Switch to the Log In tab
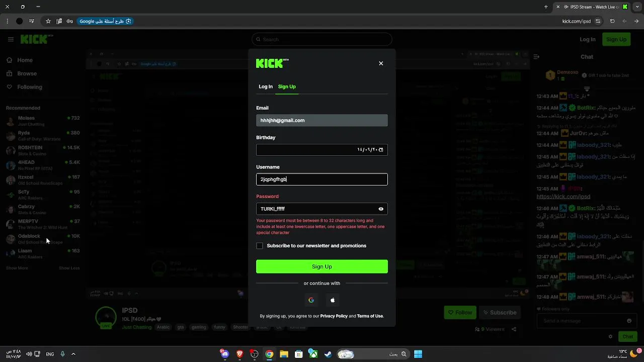Viewport: 644px width, 362px height. coord(266,86)
